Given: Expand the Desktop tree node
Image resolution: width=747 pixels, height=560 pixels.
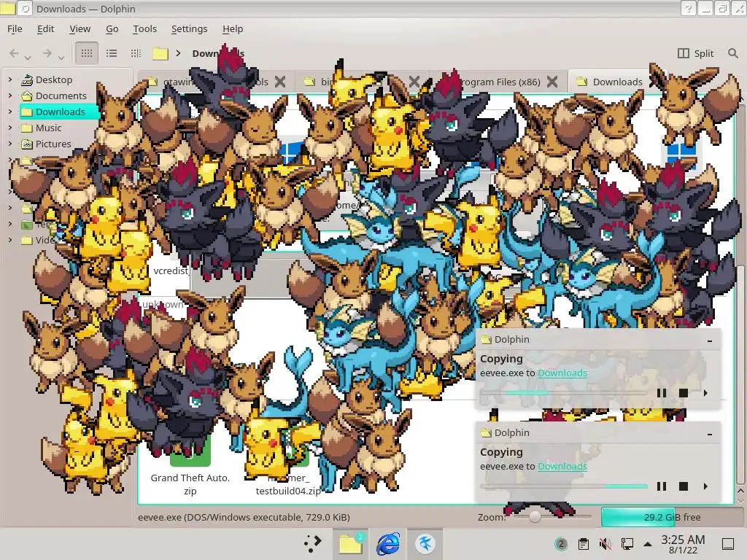Looking at the screenshot, I should pyautogui.click(x=10, y=80).
